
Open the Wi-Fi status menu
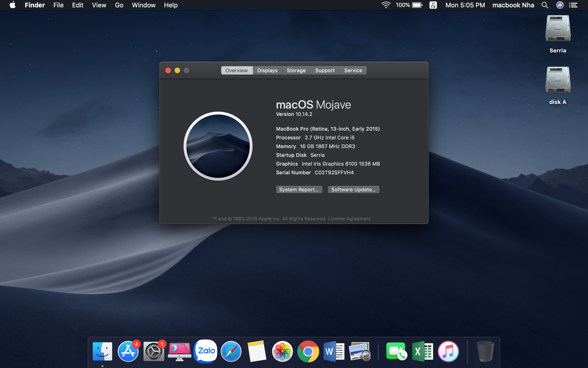point(386,5)
